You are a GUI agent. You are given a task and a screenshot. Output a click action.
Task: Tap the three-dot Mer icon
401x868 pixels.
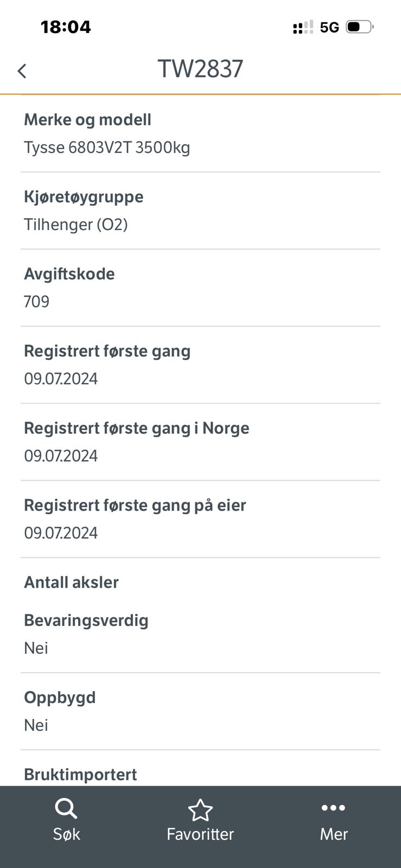tap(333, 808)
